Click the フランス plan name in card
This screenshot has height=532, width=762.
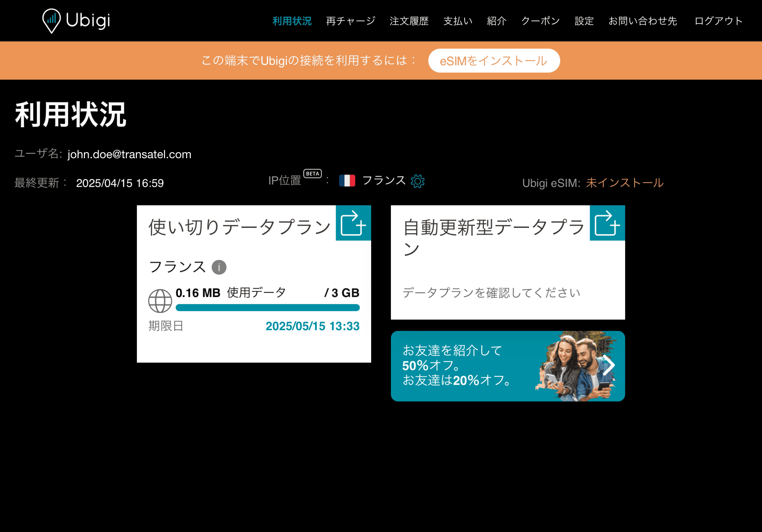177,267
